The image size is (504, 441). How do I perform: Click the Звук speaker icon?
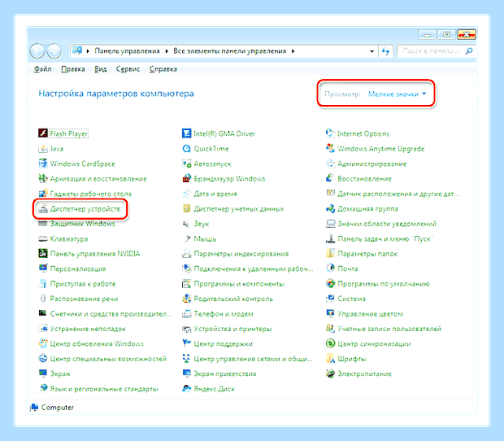[186, 224]
